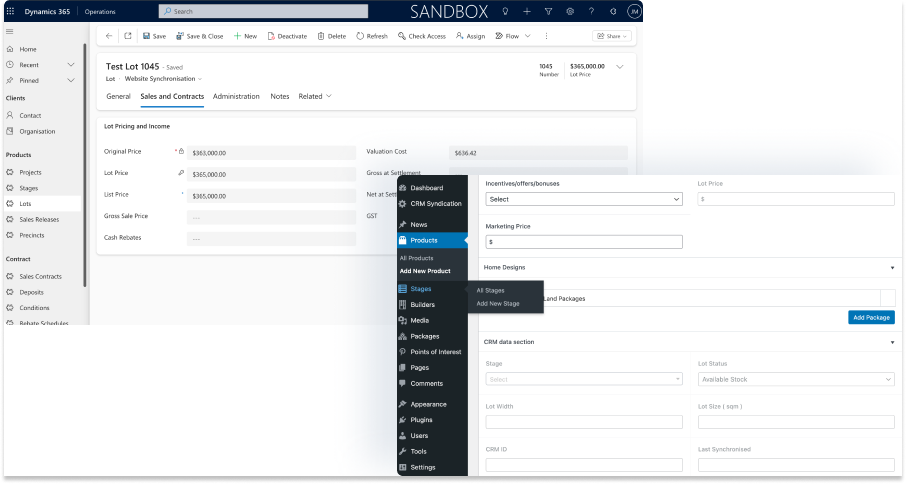Switch to the General tab
This screenshot has width=906, height=484.
(x=118, y=96)
